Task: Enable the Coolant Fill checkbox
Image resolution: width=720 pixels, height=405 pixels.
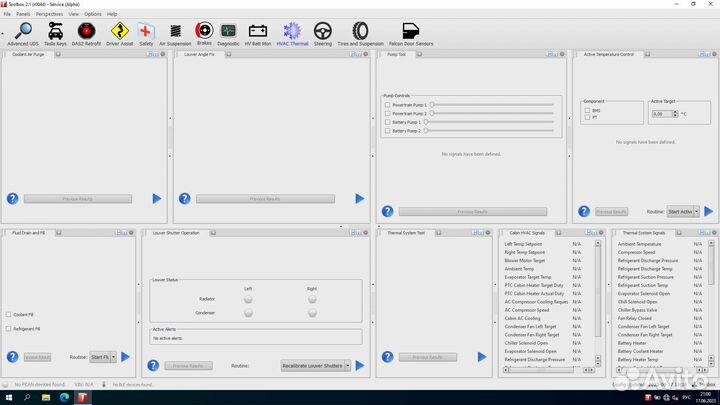Action: (8, 315)
